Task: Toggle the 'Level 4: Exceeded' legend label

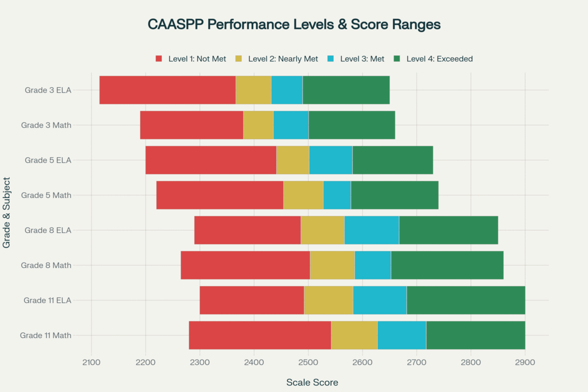Action: coord(440,59)
